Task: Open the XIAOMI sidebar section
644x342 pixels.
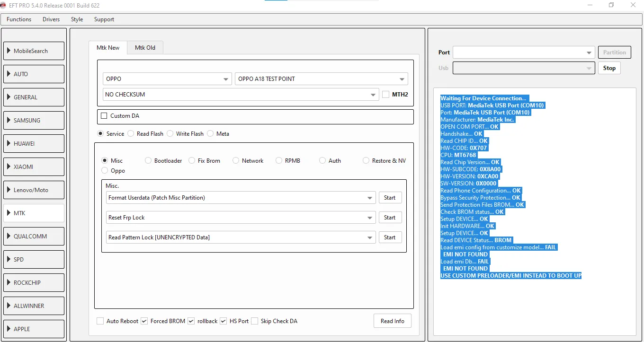Action: point(34,167)
